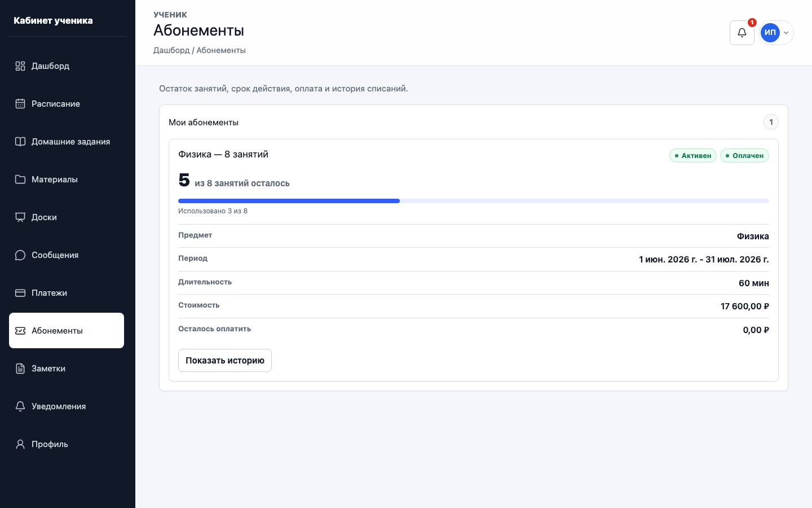Click the Платежи card icon
Viewport: 812px width, 508px height.
pos(20,293)
